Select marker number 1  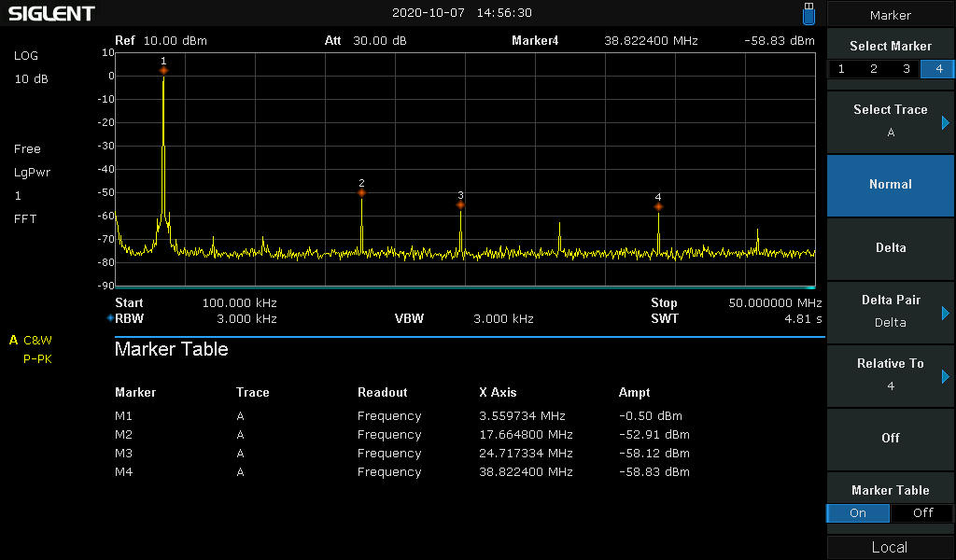pyautogui.click(x=841, y=69)
